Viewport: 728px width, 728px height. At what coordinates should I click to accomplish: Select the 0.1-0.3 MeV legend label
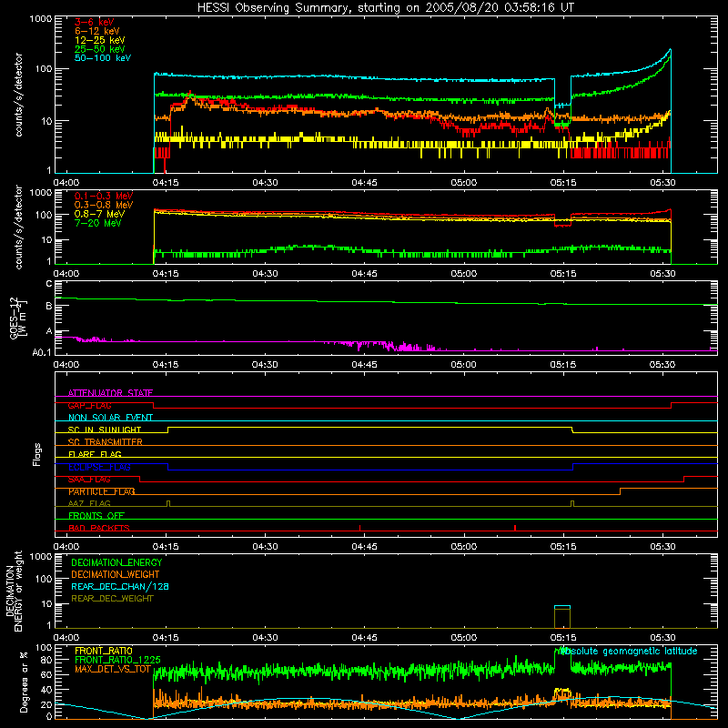click(104, 196)
